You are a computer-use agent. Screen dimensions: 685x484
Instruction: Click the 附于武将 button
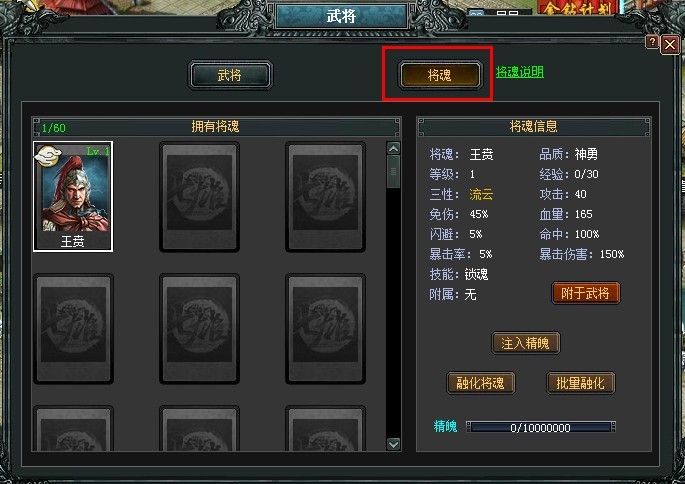click(x=585, y=293)
